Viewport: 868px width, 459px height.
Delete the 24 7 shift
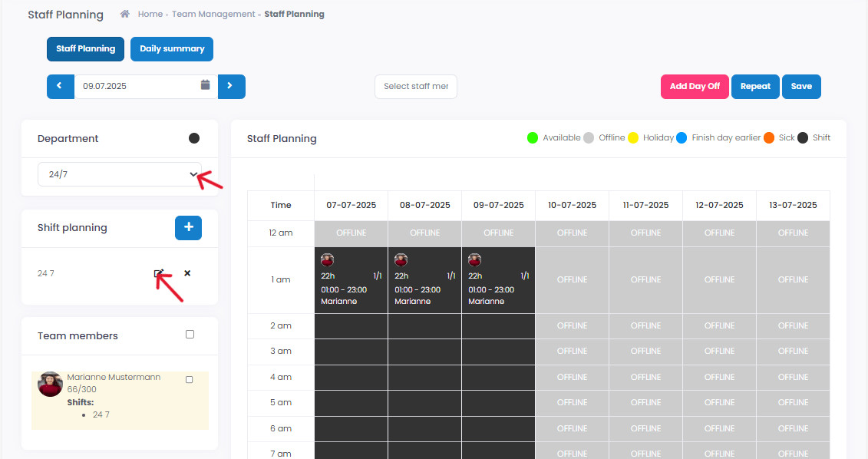coord(187,273)
